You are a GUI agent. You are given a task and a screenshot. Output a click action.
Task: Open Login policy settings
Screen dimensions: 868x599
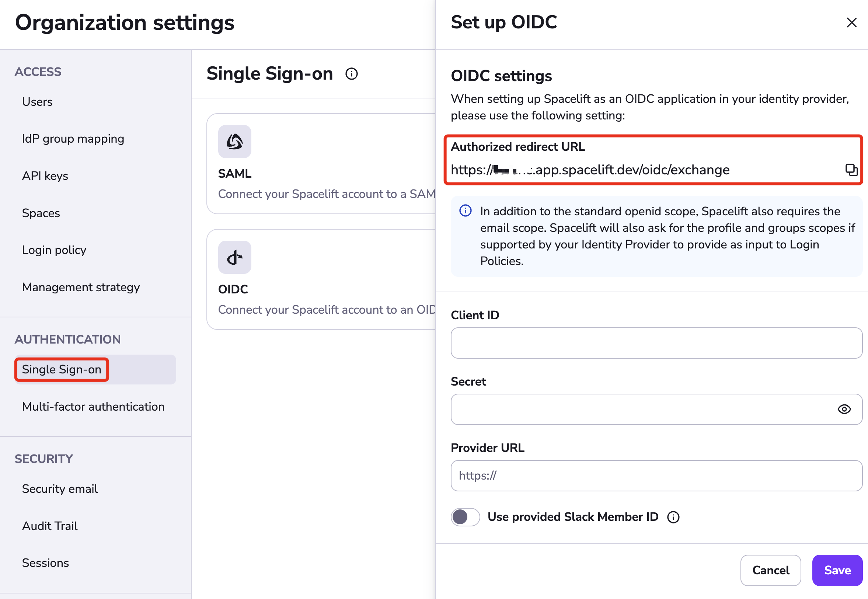(54, 250)
